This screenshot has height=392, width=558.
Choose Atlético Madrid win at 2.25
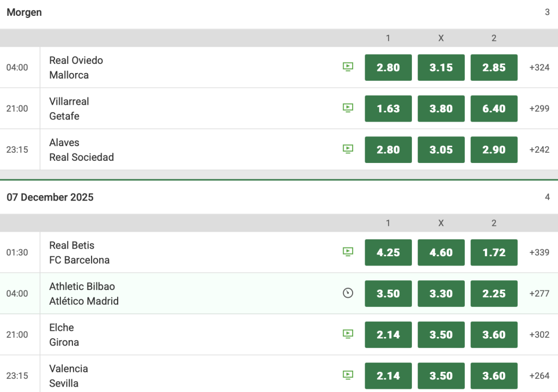(x=494, y=293)
